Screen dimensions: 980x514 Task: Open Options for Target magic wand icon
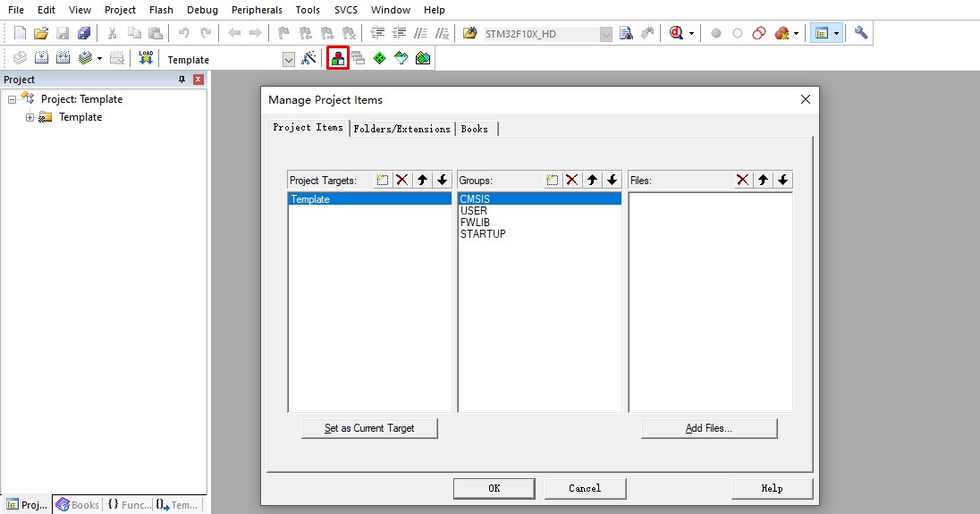tap(308, 58)
